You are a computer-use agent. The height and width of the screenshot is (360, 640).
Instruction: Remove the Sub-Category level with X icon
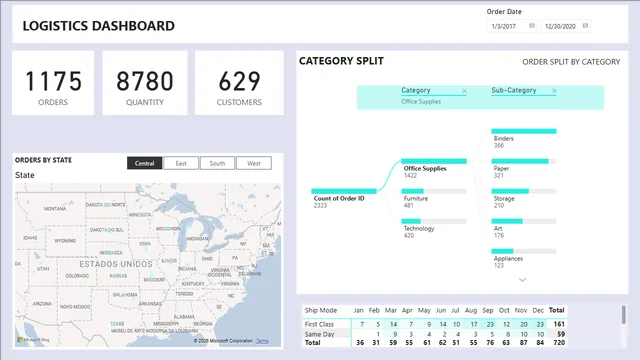(554, 91)
